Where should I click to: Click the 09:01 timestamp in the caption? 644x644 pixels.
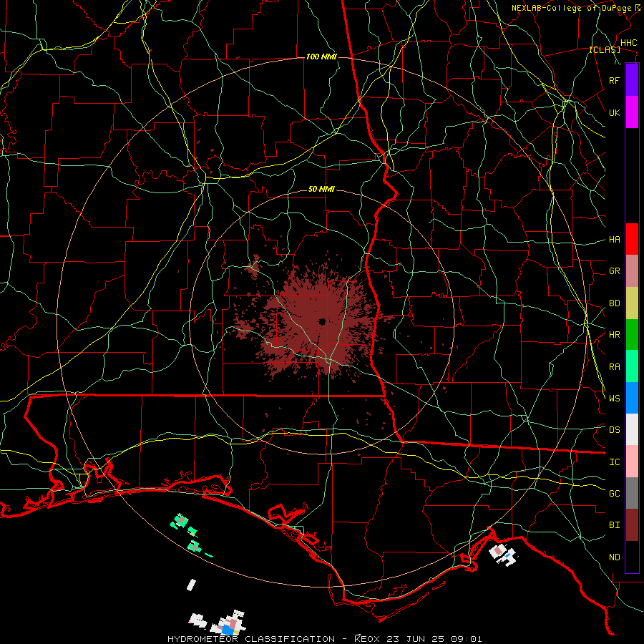[468, 639]
